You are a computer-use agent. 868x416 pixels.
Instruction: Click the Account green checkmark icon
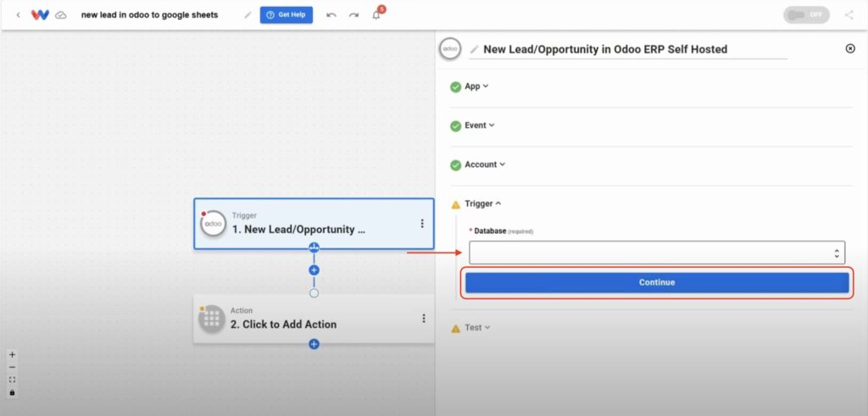coord(455,165)
